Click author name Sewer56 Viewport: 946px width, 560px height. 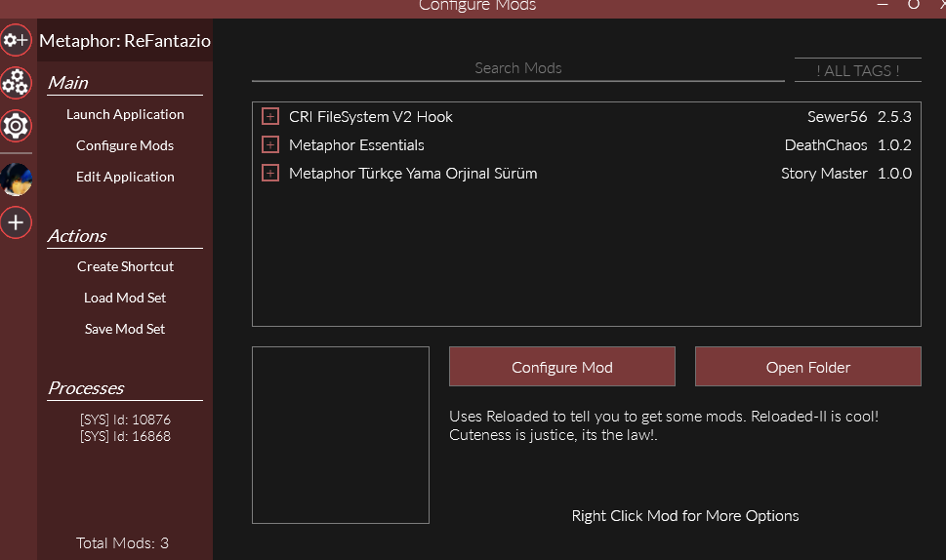point(837,117)
